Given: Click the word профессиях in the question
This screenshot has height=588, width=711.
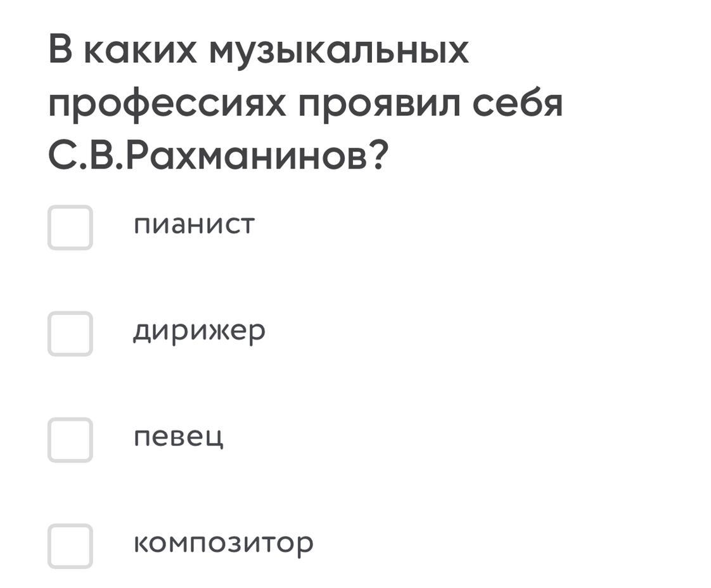Looking at the screenshot, I should pos(168,105).
